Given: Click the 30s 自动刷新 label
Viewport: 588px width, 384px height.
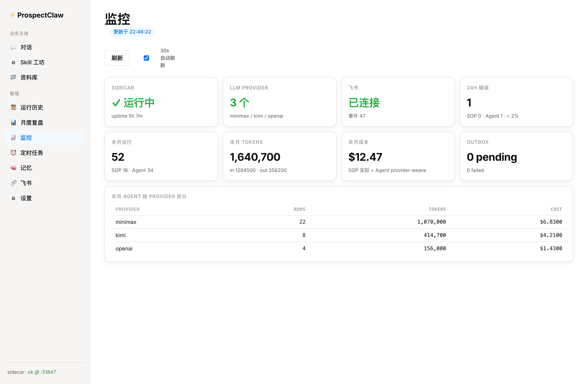Looking at the screenshot, I should (167, 58).
